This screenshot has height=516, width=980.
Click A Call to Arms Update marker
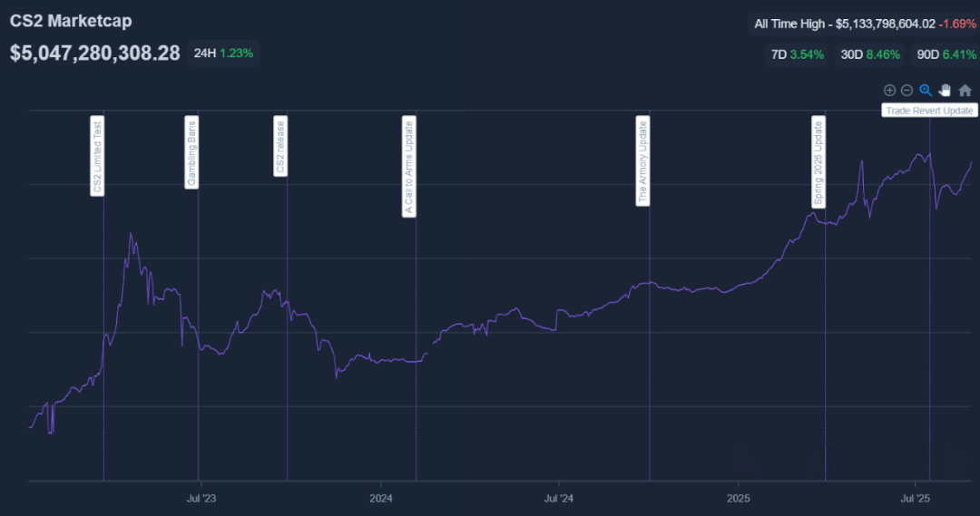[409, 167]
